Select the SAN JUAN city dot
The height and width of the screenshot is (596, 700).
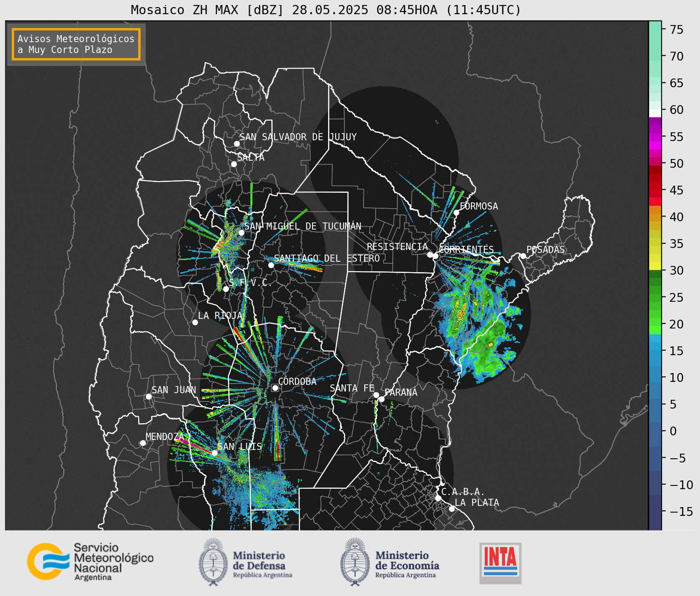[149, 396]
